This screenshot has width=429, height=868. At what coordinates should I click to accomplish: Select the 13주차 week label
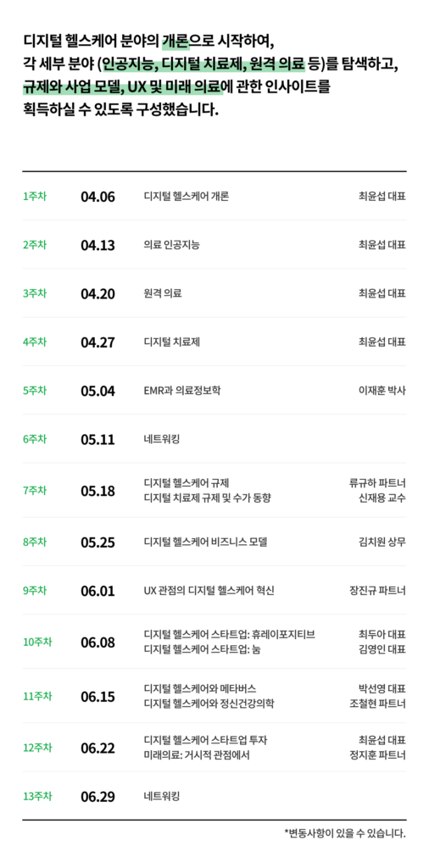click(x=37, y=797)
